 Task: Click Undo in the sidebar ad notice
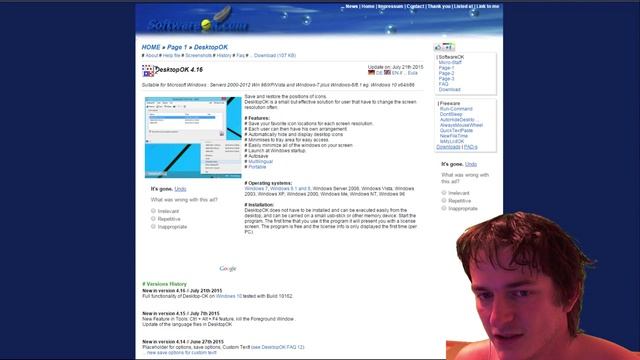click(x=471, y=164)
